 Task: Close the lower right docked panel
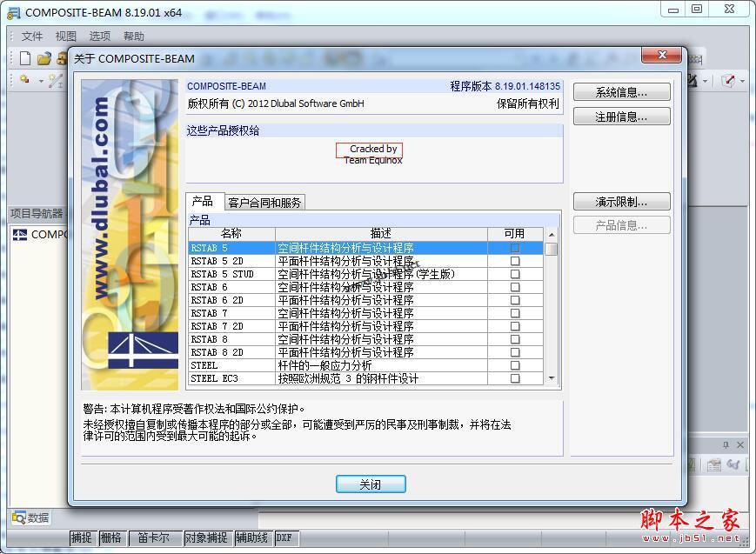[740, 445]
